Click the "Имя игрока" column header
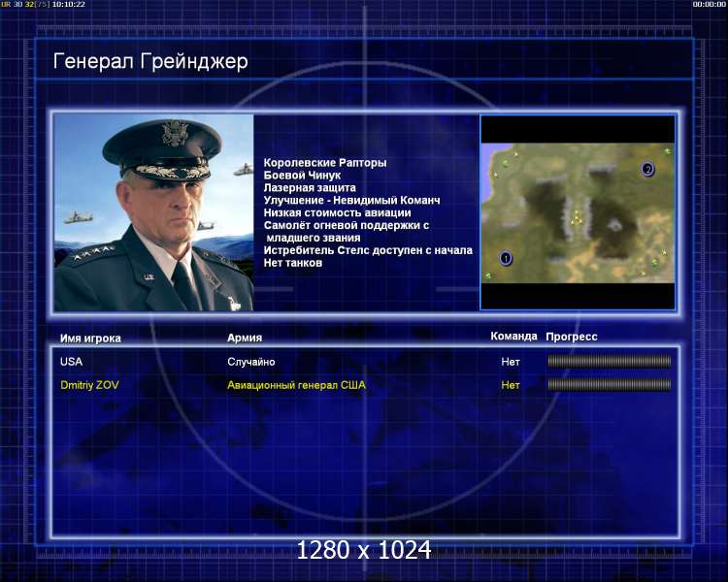Image resolution: width=728 pixels, height=582 pixels. [90, 339]
